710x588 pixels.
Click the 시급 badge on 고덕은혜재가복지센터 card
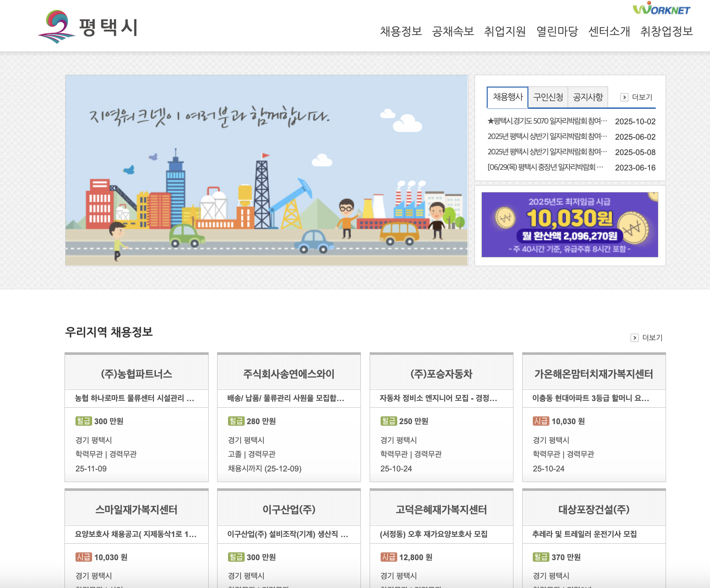coord(389,557)
